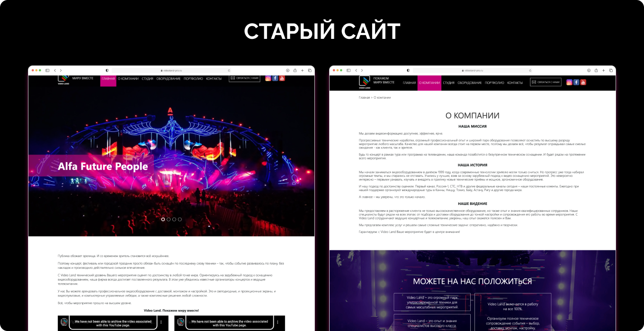This screenshot has width=644, height=331.
Task: Toggle sidebar in right browser window
Action: (349, 70)
